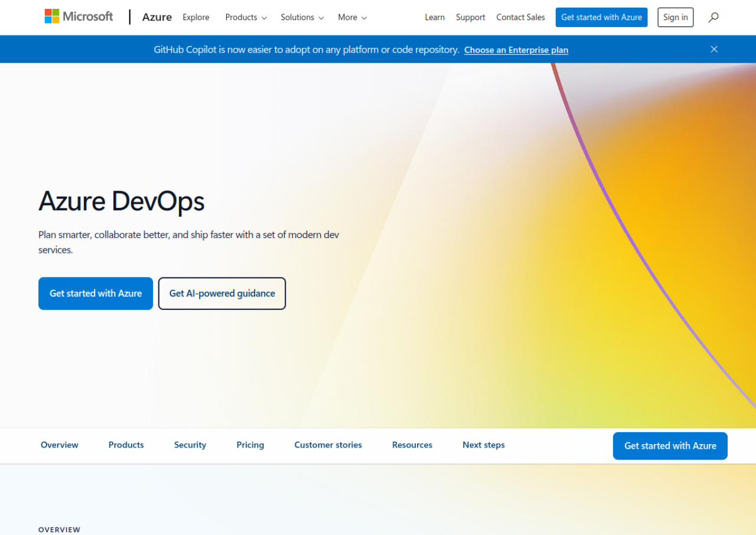The height and width of the screenshot is (535, 756).
Task: Go to the Azure home link
Action: [157, 17]
